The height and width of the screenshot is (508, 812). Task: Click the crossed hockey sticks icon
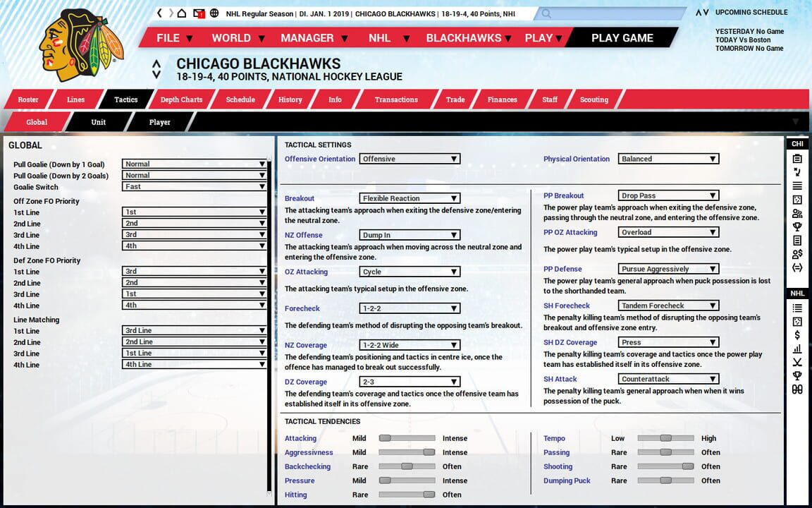pos(797,362)
